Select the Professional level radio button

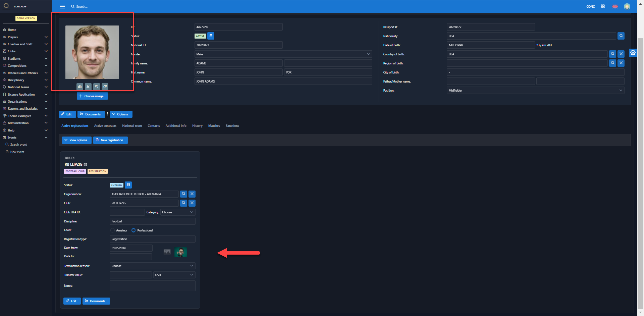(x=133, y=230)
